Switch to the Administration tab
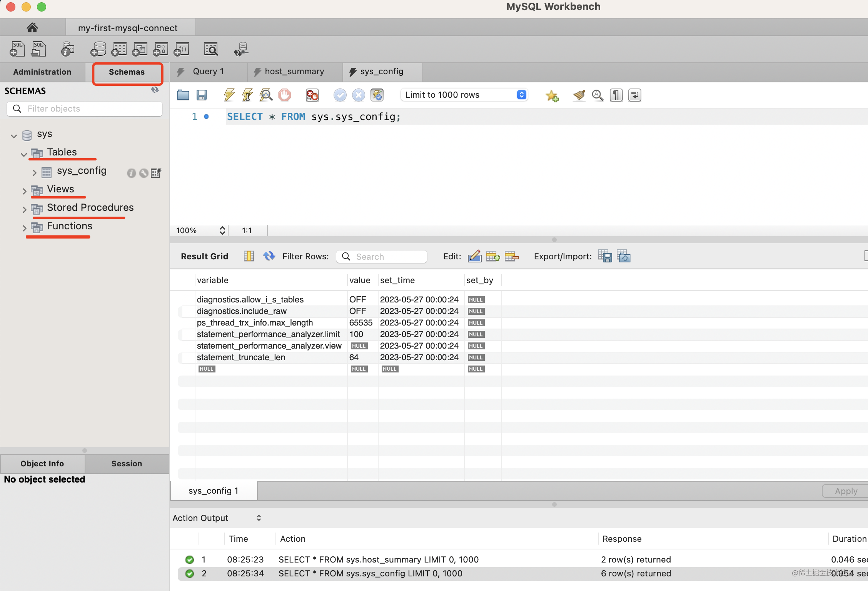Image resolution: width=868 pixels, height=591 pixels. pyautogui.click(x=42, y=72)
